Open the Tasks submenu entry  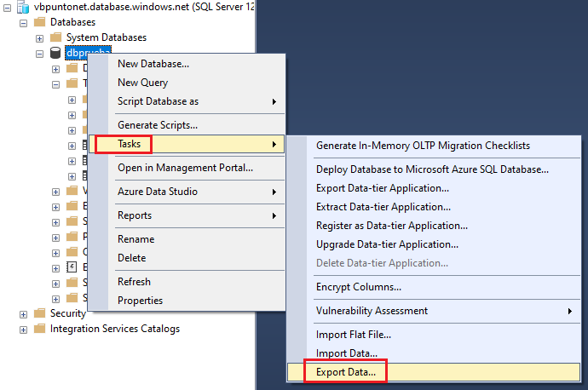(187, 144)
